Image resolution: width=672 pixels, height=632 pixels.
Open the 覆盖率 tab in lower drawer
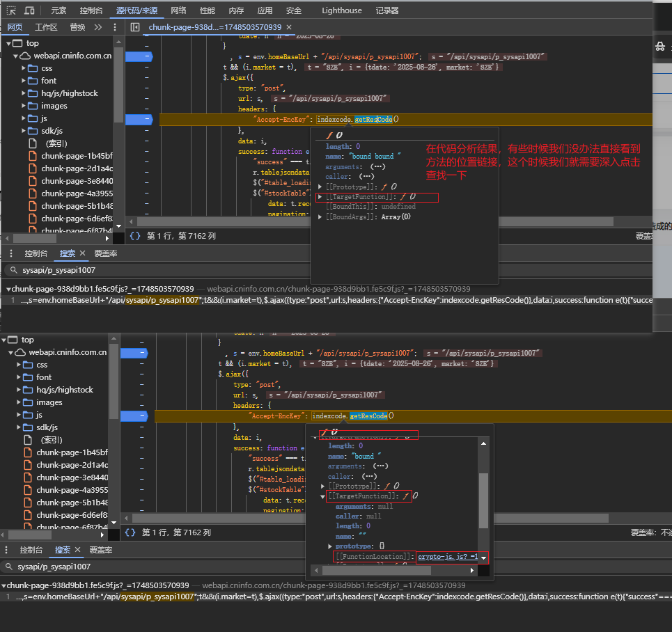101,550
